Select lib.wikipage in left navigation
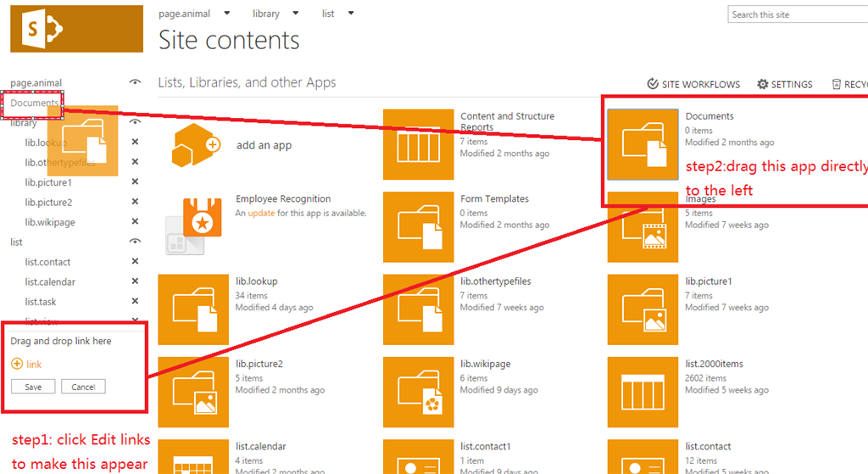Image resolution: width=868 pixels, height=474 pixels. [50, 222]
